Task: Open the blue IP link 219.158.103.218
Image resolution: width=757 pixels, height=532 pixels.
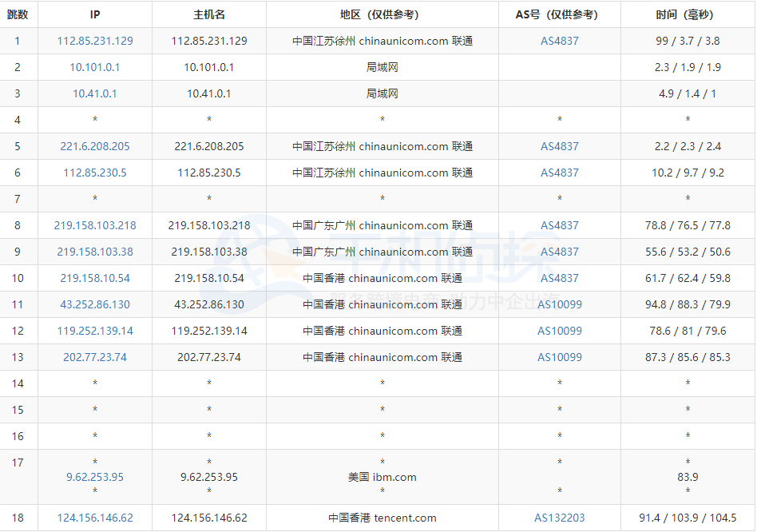Action: click(95, 225)
